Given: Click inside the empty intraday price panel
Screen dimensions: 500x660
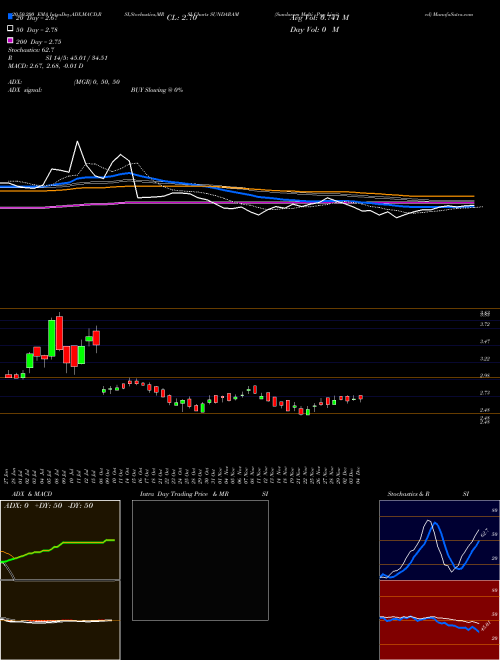Looking at the screenshot, I should pyautogui.click(x=200, y=560).
